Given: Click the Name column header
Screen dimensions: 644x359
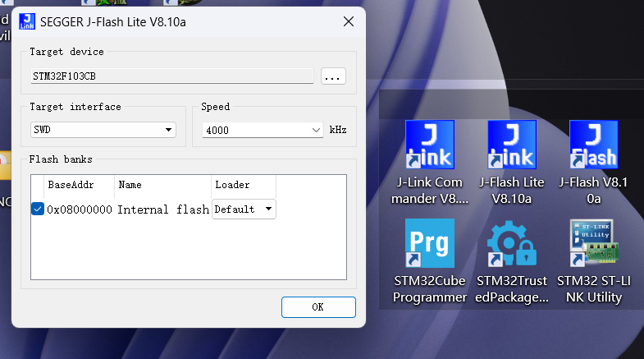Looking at the screenshot, I should click(162, 185).
